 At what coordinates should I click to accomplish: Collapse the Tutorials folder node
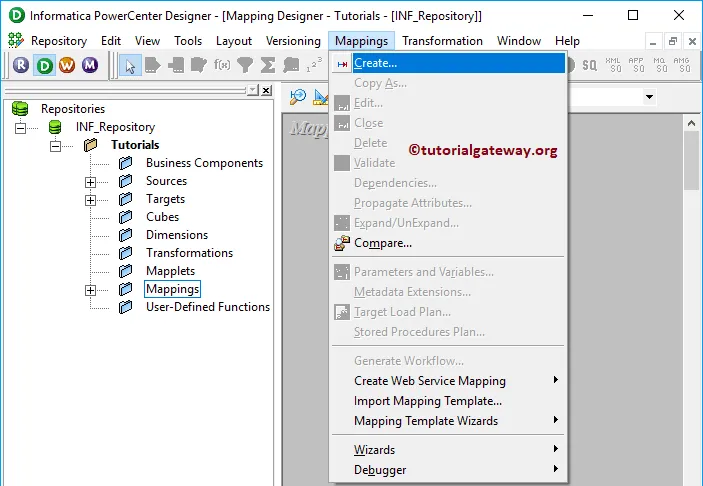pos(55,146)
